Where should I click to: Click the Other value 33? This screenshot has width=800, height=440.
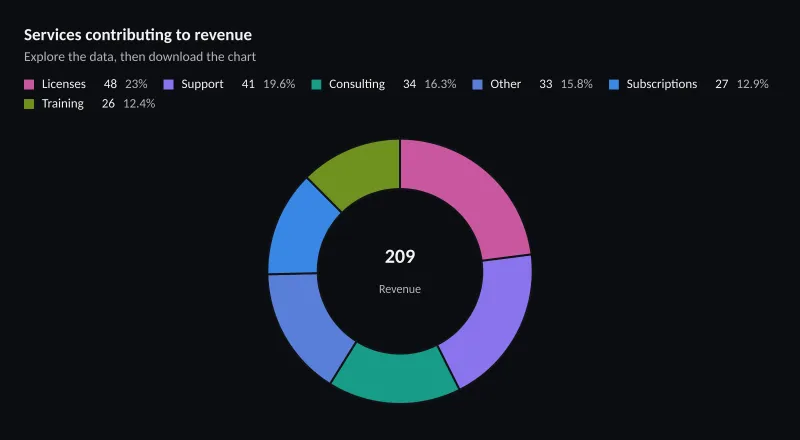click(x=546, y=84)
